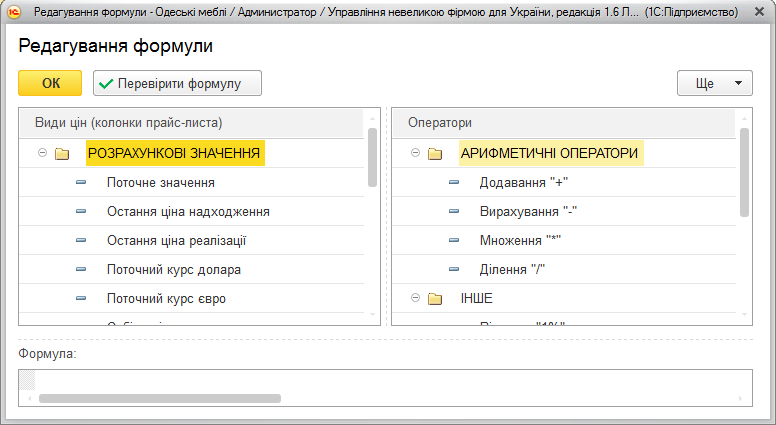Select Множення "*" operator

[x=564, y=240]
